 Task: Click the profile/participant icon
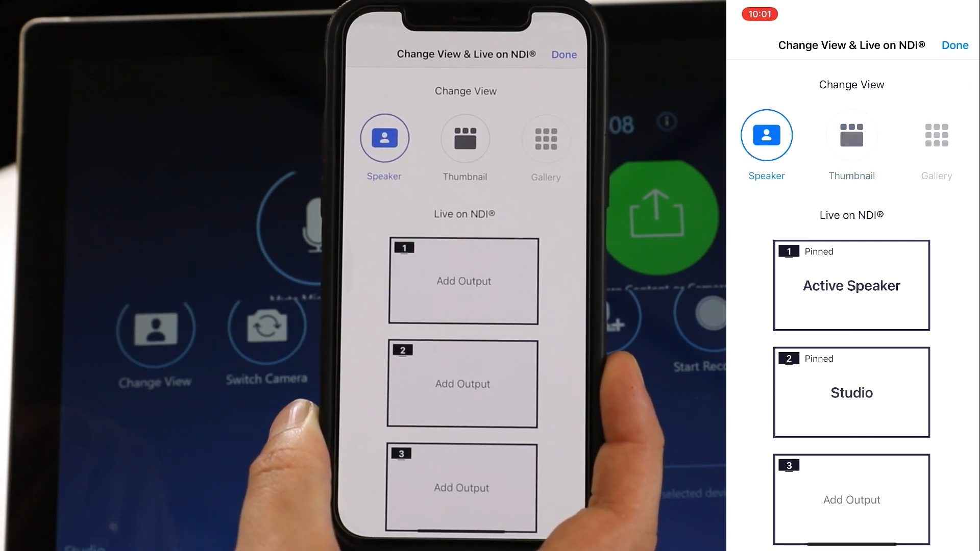pos(156,328)
